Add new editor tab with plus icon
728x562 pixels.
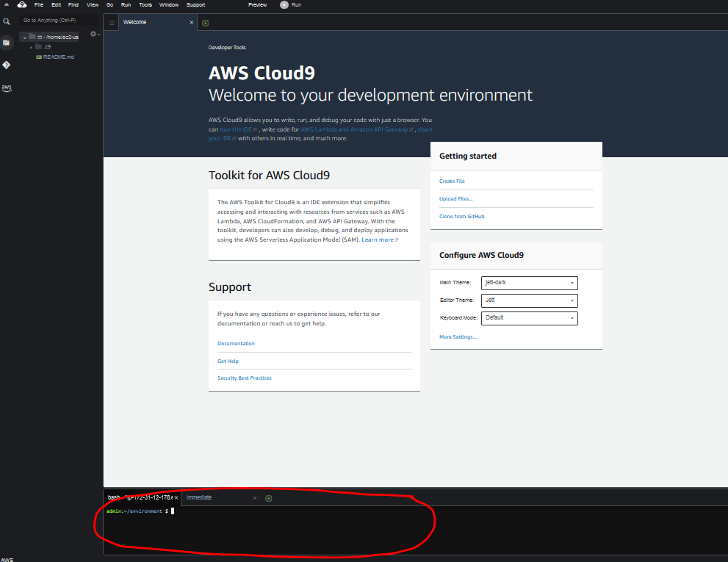coord(205,23)
